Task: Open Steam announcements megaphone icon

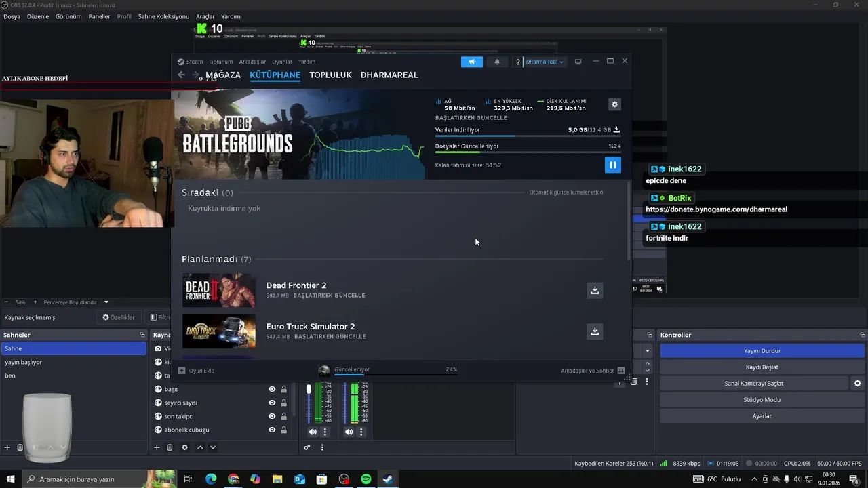Action: tap(472, 62)
